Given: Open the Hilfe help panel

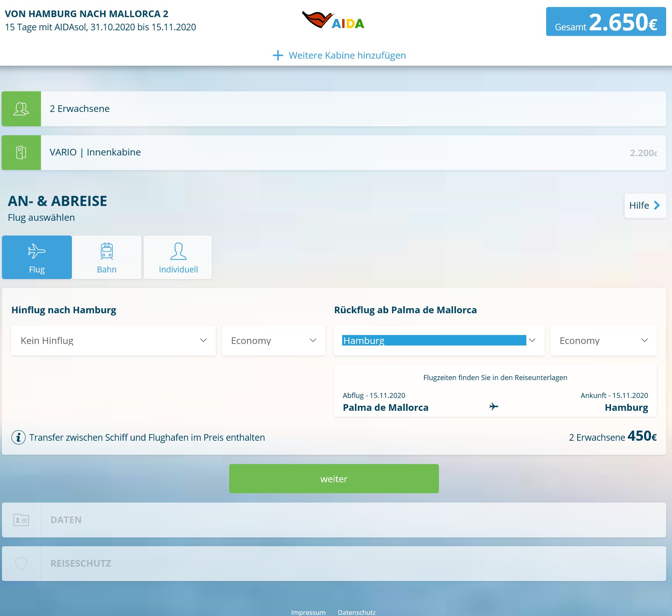Looking at the screenshot, I should [x=645, y=206].
